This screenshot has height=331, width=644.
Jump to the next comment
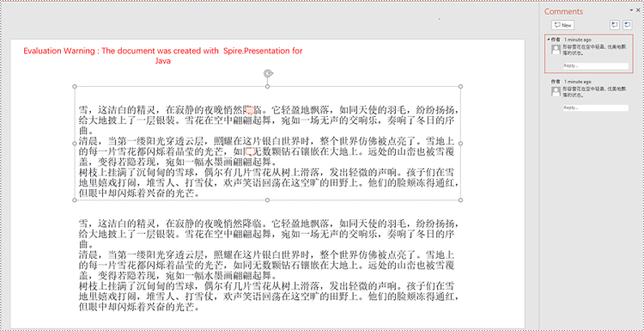pyautogui.click(x=627, y=25)
